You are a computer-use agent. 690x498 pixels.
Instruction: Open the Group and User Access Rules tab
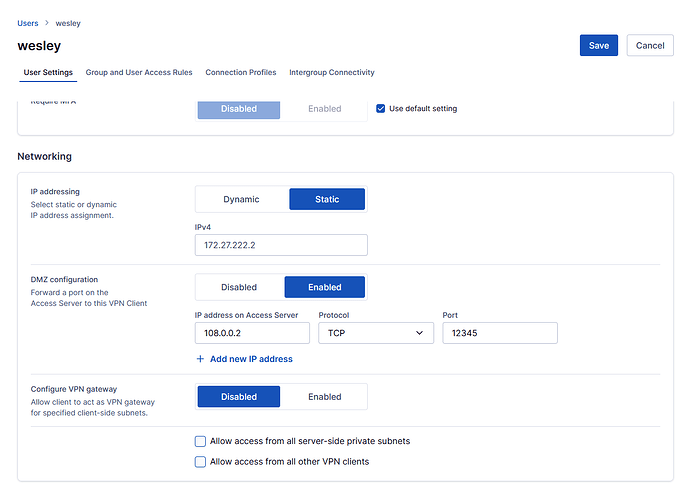[139, 73]
